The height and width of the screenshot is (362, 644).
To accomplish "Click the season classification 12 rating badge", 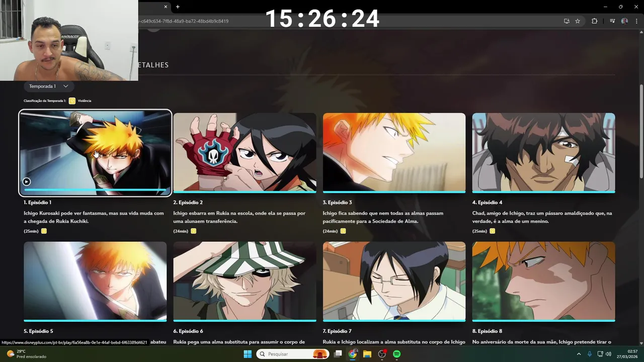I will pos(72,101).
